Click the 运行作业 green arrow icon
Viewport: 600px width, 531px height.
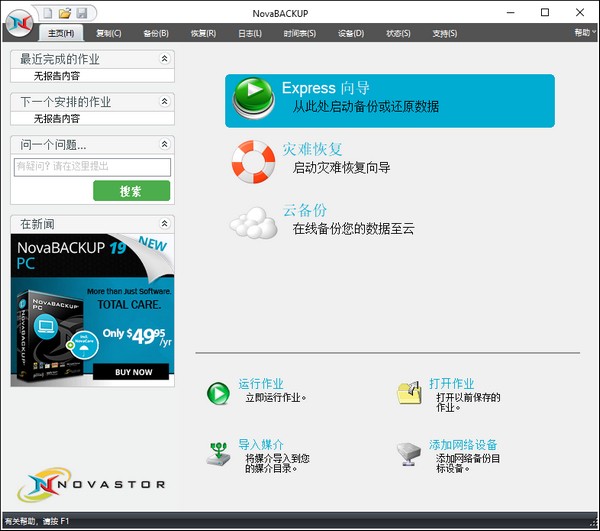tap(218, 393)
